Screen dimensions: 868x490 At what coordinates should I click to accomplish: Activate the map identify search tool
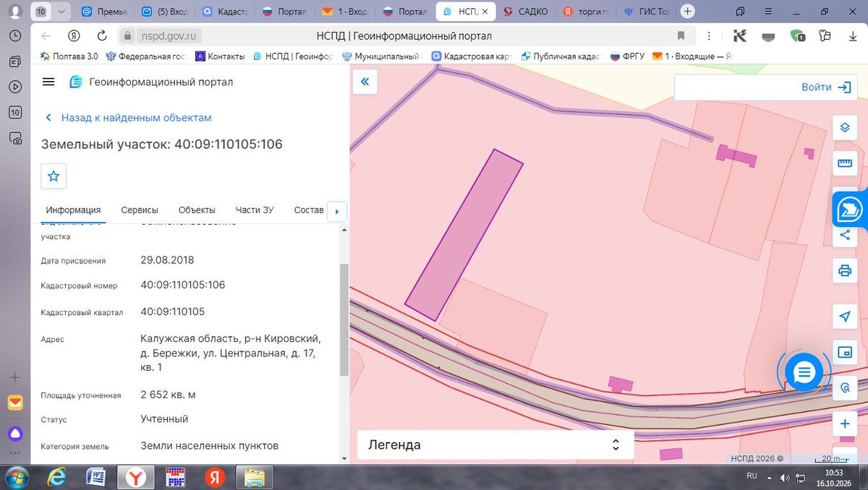[x=844, y=388]
